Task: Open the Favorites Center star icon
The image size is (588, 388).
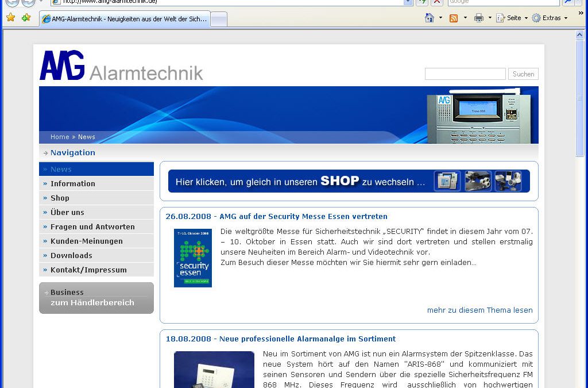Action: coord(10,18)
